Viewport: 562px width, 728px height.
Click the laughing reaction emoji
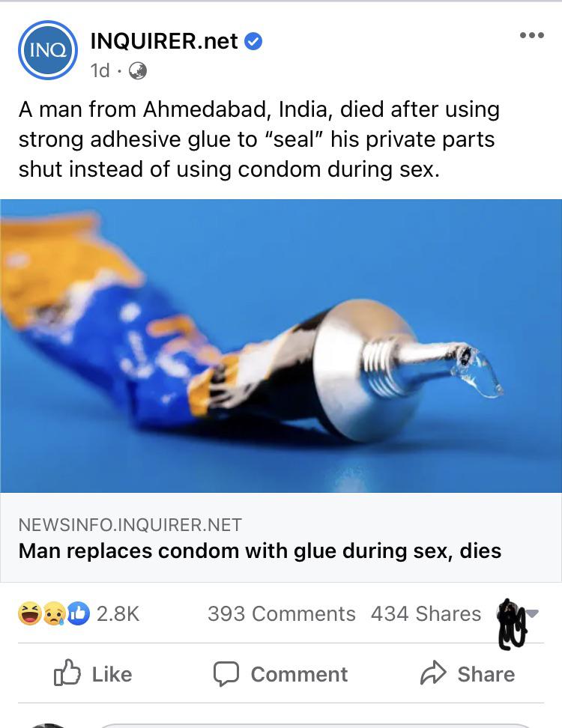coord(30,613)
